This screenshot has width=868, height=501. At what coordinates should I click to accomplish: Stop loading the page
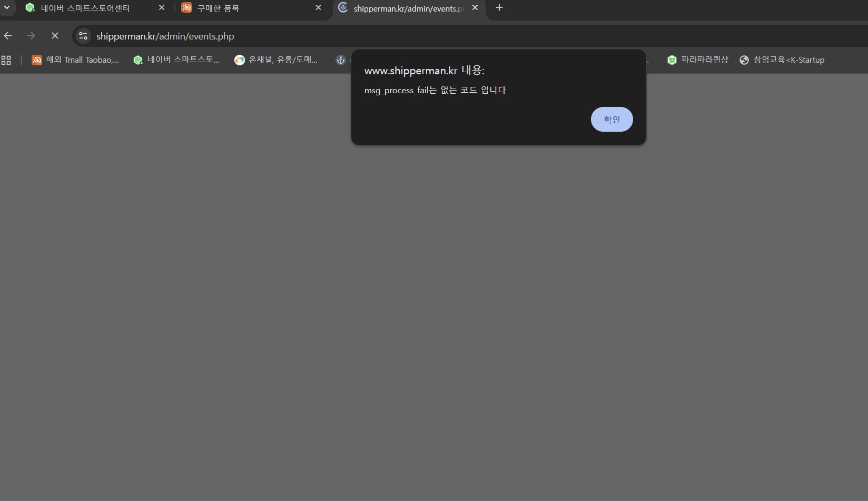pos(55,36)
